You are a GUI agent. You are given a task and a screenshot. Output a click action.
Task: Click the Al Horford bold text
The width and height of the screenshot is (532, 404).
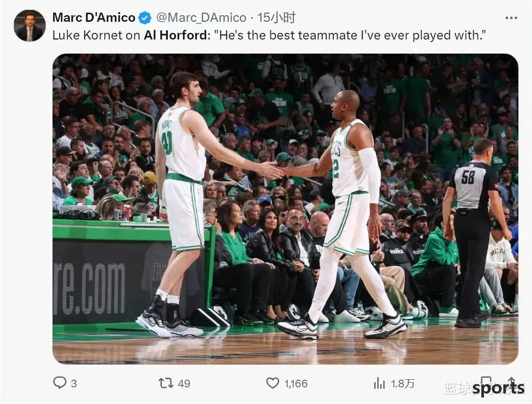click(175, 35)
